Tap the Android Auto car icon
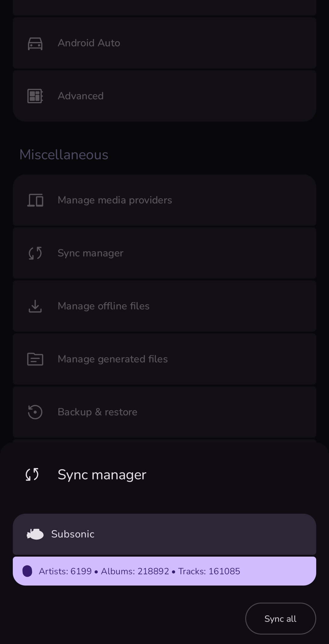The image size is (329, 644). point(35,43)
